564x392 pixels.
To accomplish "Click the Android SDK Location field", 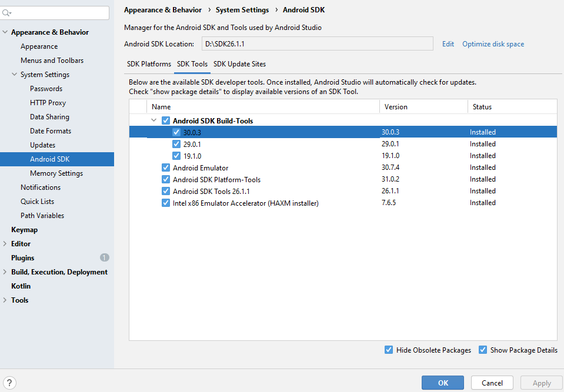I will coord(318,44).
